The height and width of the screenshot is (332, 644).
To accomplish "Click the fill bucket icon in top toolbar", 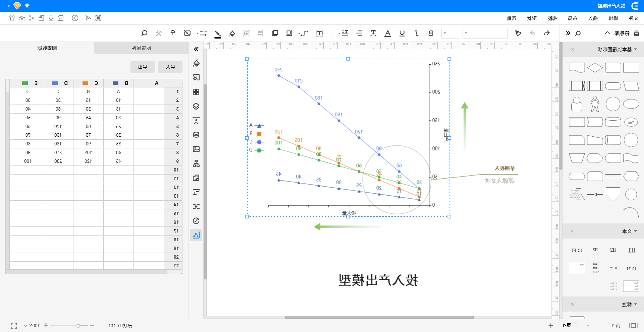I will (x=232, y=33).
